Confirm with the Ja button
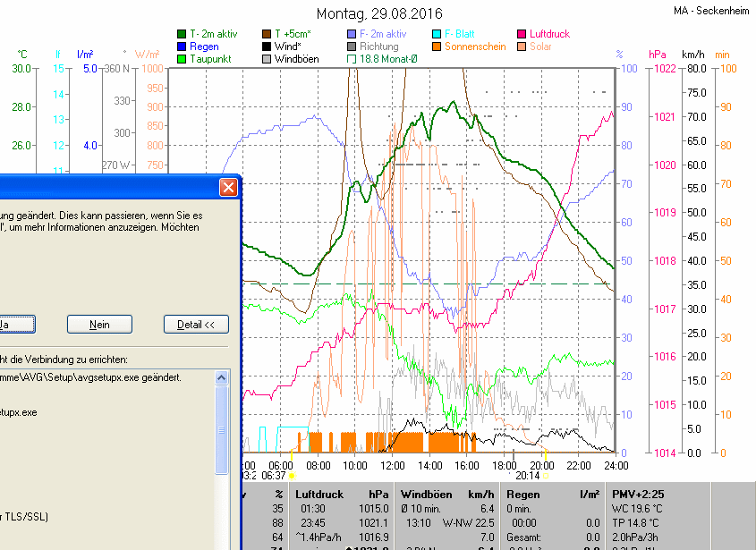 pyautogui.click(x=16, y=325)
